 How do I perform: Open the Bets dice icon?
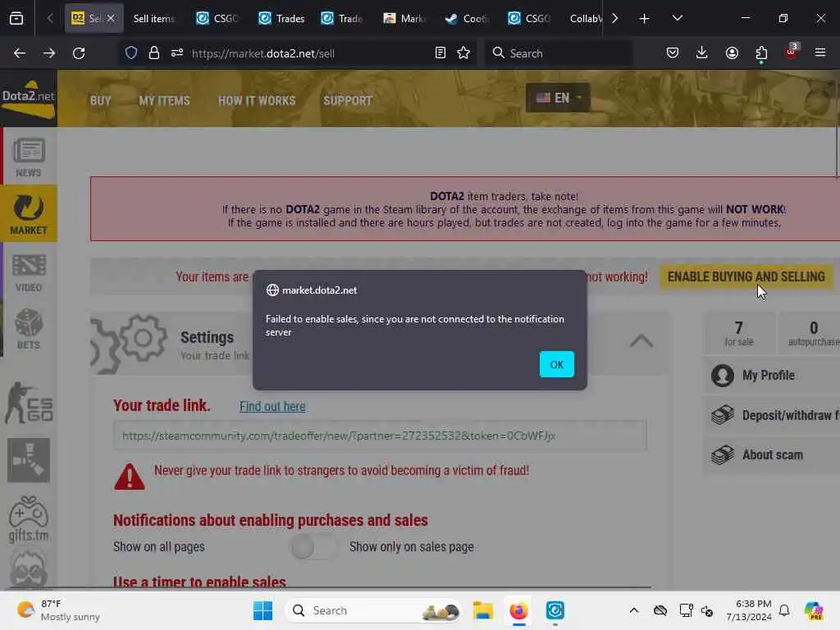point(29,329)
